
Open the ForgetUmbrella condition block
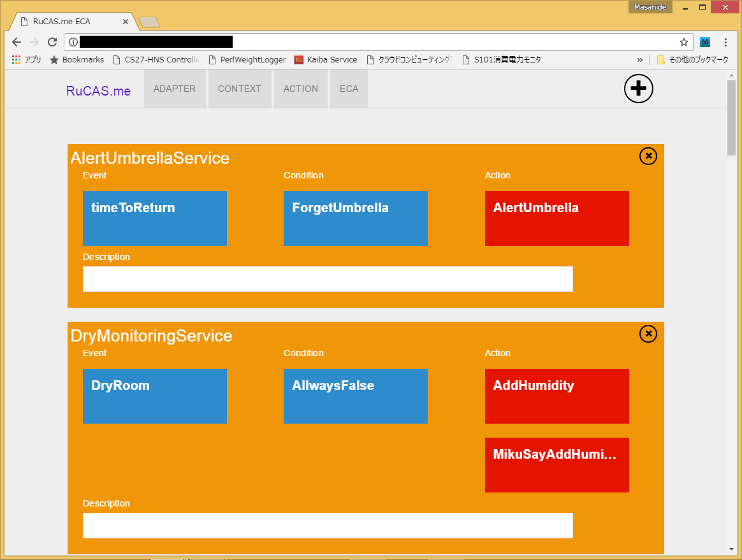point(355,218)
